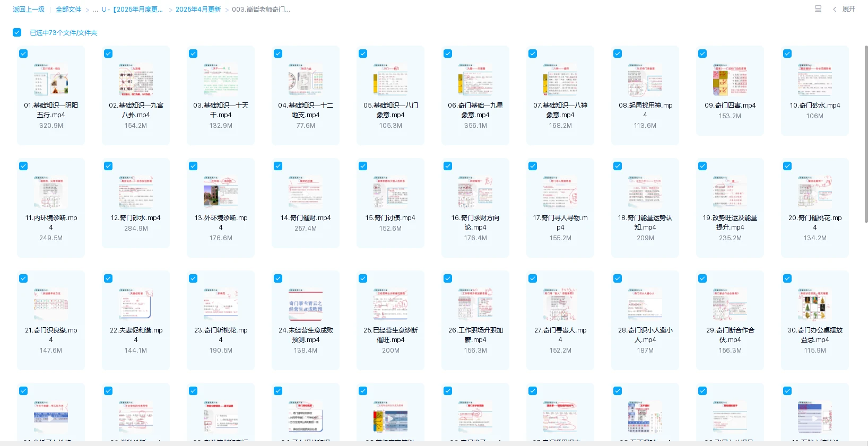Uncheck the 16.奇门求财方向论.mp4 checkbox
Image resolution: width=868 pixels, height=446 pixels.
tap(448, 166)
